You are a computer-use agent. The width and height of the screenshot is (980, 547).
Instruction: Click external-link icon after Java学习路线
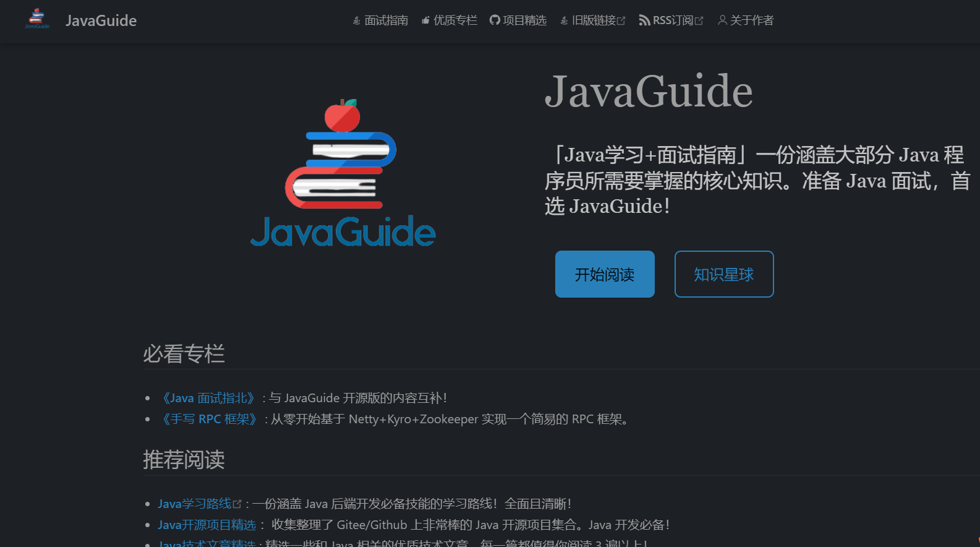pyautogui.click(x=237, y=504)
